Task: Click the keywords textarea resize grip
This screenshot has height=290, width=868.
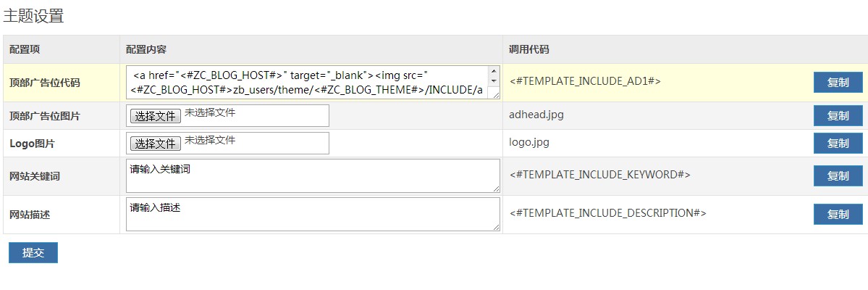Action: coord(496,188)
